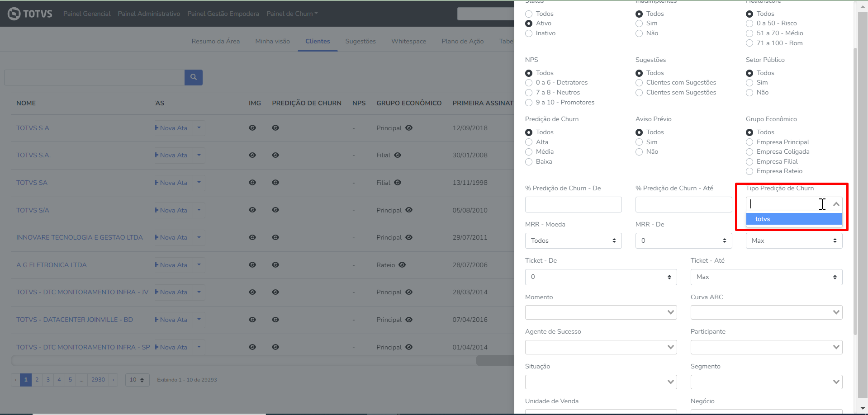The width and height of the screenshot is (868, 415).
Task: Open the Painel de Churn menu
Action: [292, 14]
